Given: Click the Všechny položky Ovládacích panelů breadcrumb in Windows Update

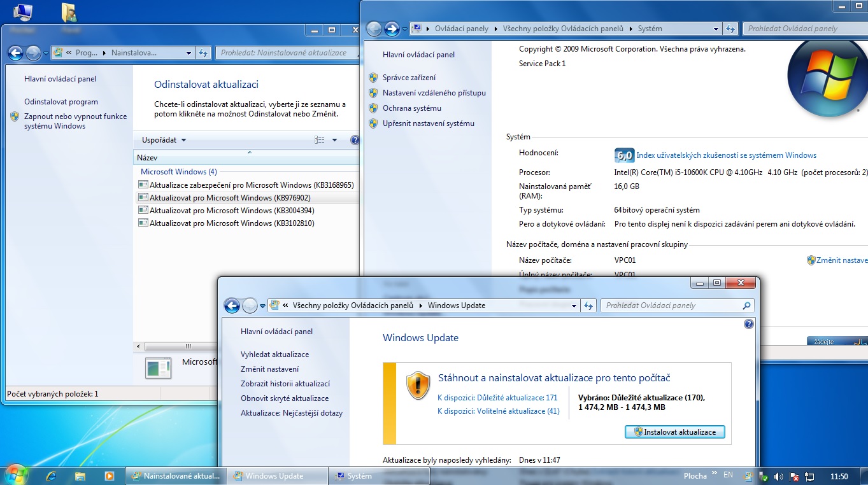Looking at the screenshot, I should 353,306.
